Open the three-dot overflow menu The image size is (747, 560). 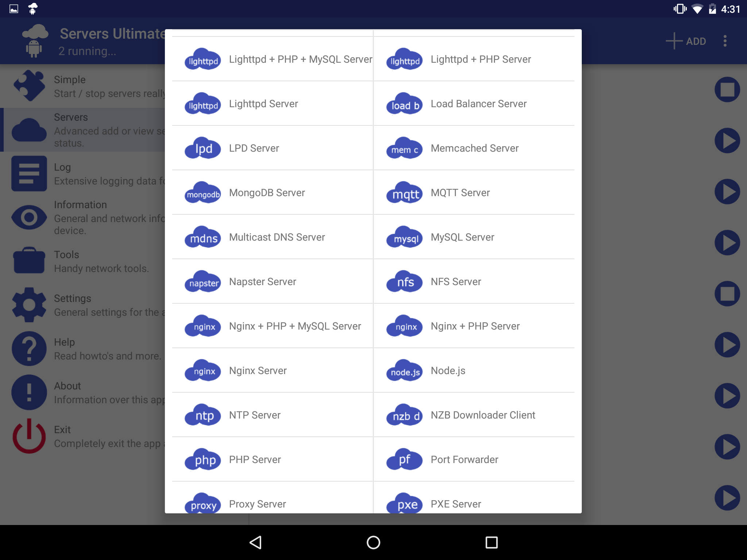[x=725, y=41]
